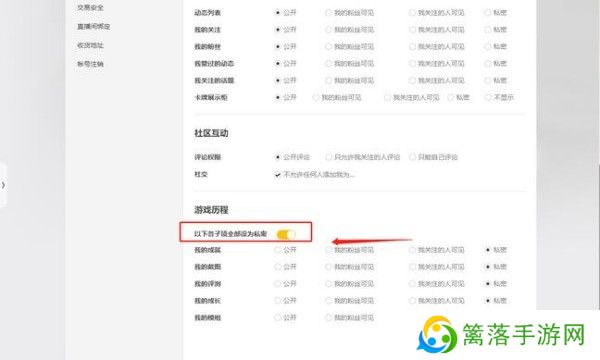Set 我的粉丝 to 我的粉丝可见
Image resolution: width=600 pixels, height=360 pixels.
tap(328, 47)
